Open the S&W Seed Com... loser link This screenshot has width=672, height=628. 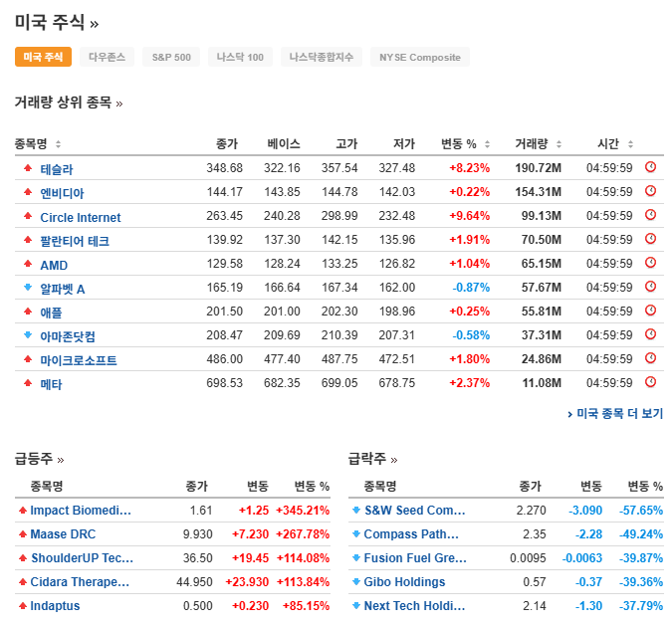coord(415,511)
